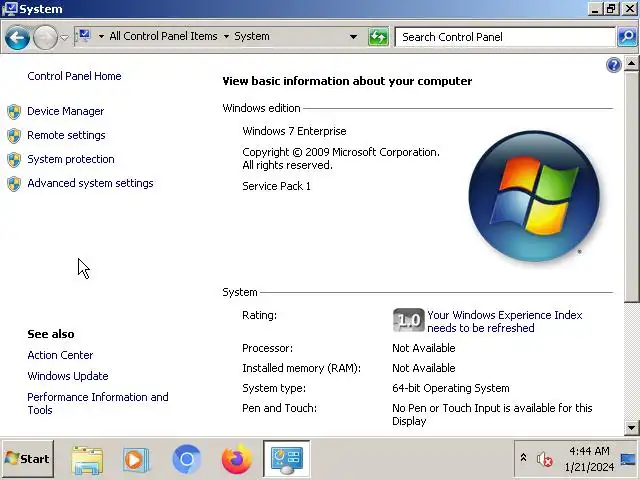Click the green Refresh button
The image size is (640, 480).
click(378, 37)
